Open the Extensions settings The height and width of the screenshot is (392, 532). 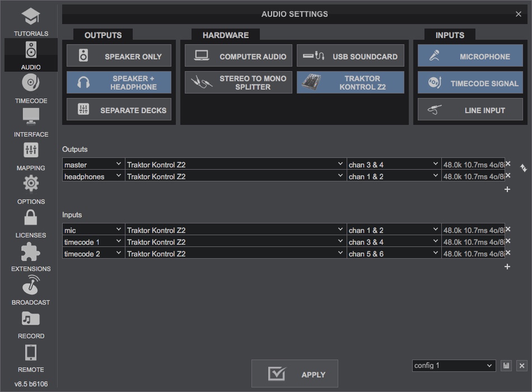[31, 256]
